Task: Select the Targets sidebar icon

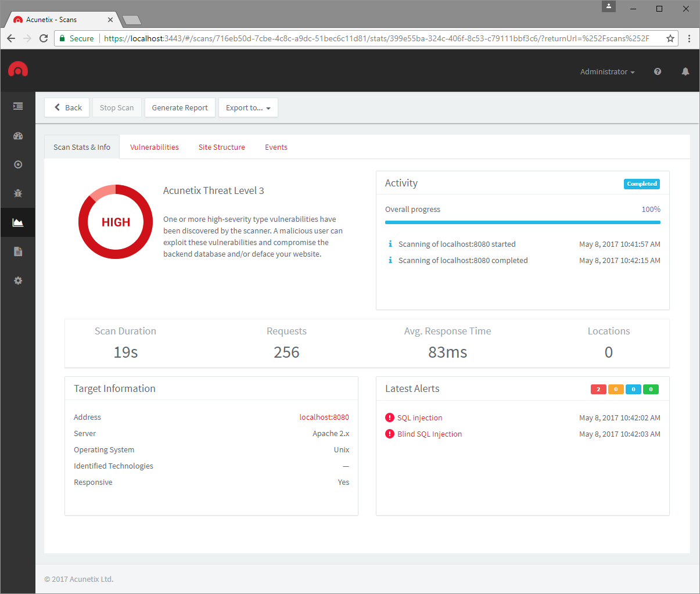Action: click(18, 164)
